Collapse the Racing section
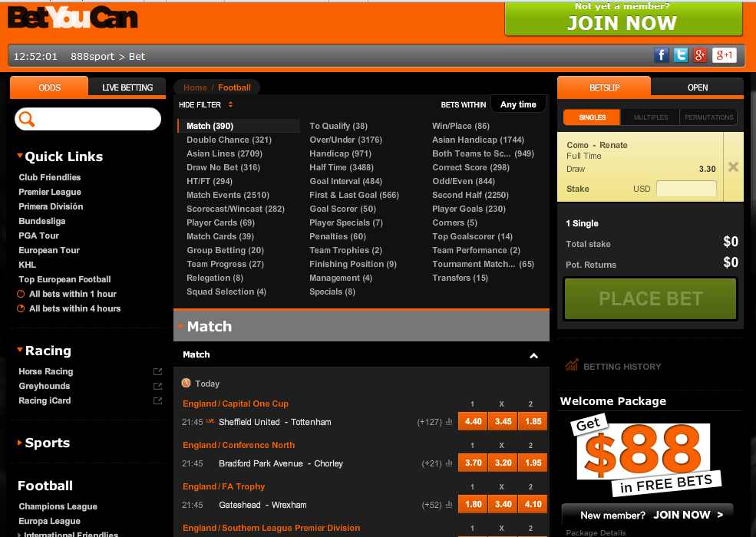756x537 pixels. 20,350
